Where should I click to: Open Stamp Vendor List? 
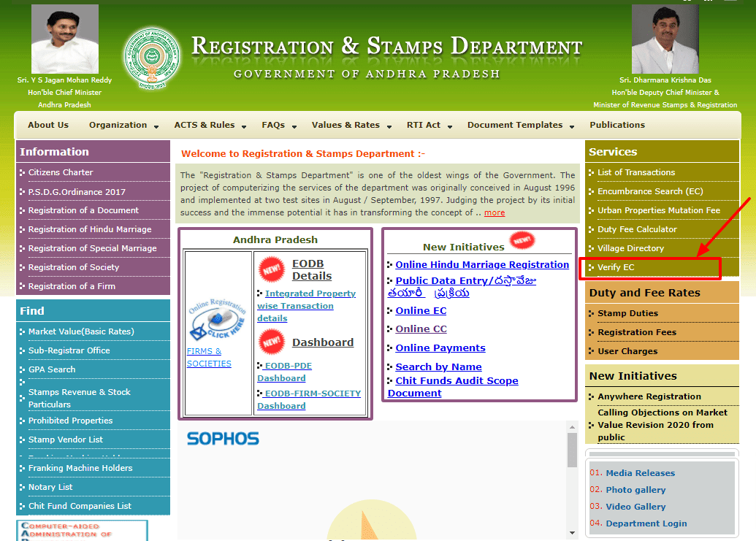(66, 440)
